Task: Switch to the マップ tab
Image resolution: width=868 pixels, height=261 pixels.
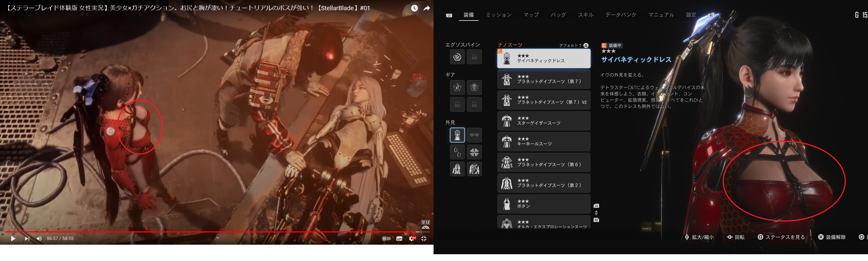Action: pos(531,15)
